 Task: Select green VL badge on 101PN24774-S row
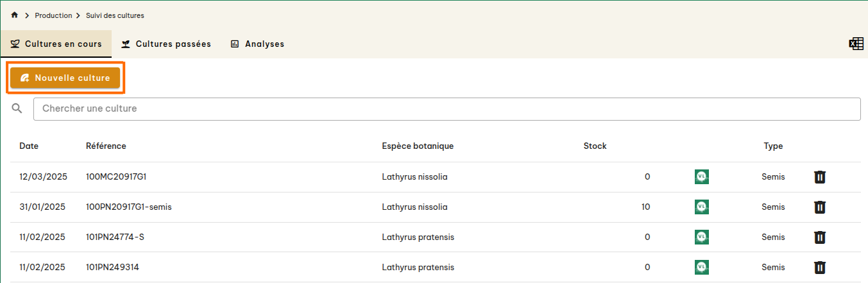pyautogui.click(x=701, y=237)
